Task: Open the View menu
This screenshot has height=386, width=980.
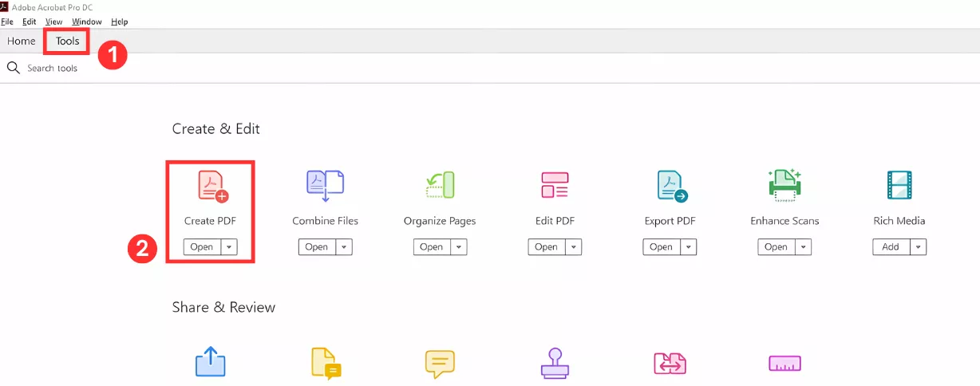Action: (x=54, y=22)
